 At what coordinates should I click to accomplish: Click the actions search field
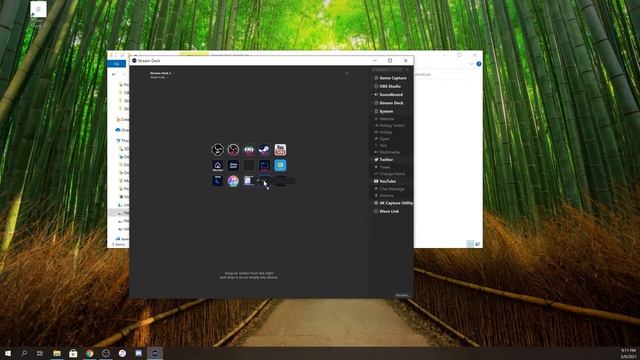coord(388,70)
